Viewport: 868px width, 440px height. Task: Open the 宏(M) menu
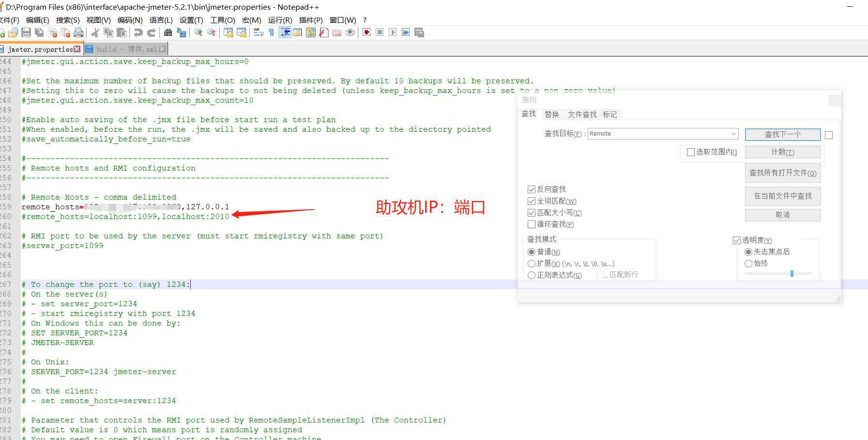tap(252, 20)
